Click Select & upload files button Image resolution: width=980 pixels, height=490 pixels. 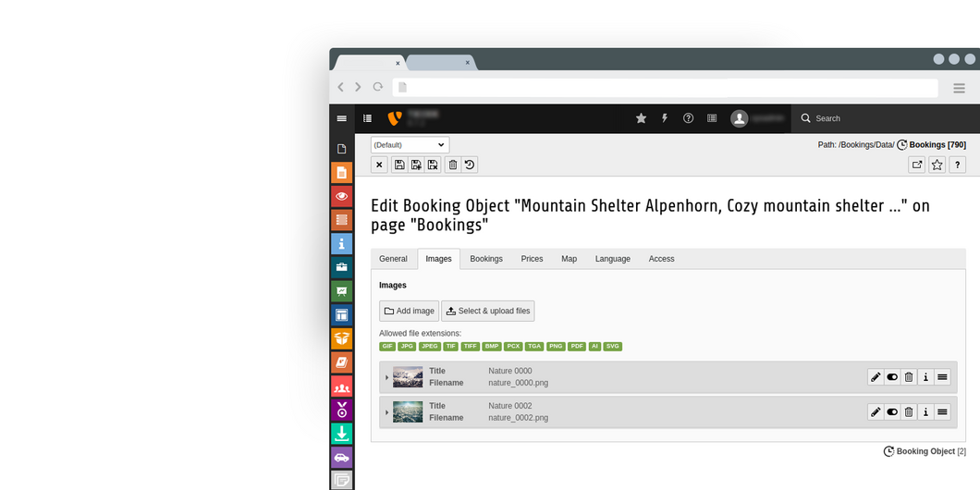pos(487,311)
